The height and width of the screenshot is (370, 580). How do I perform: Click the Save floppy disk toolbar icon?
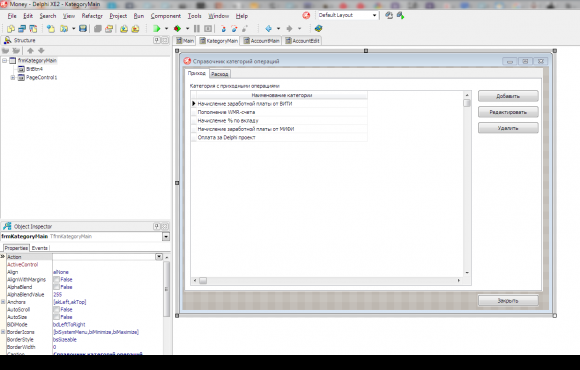pyautogui.click(x=83, y=28)
